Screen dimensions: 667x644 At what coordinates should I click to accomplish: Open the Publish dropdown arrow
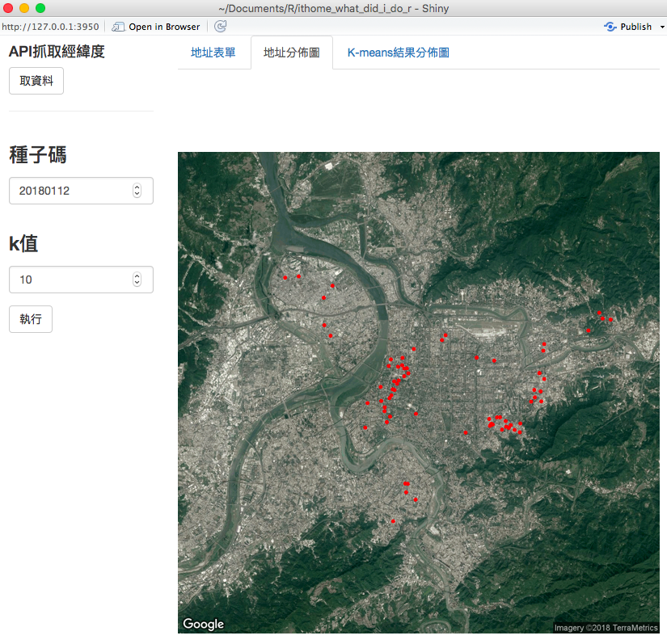pyautogui.click(x=662, y=27)
